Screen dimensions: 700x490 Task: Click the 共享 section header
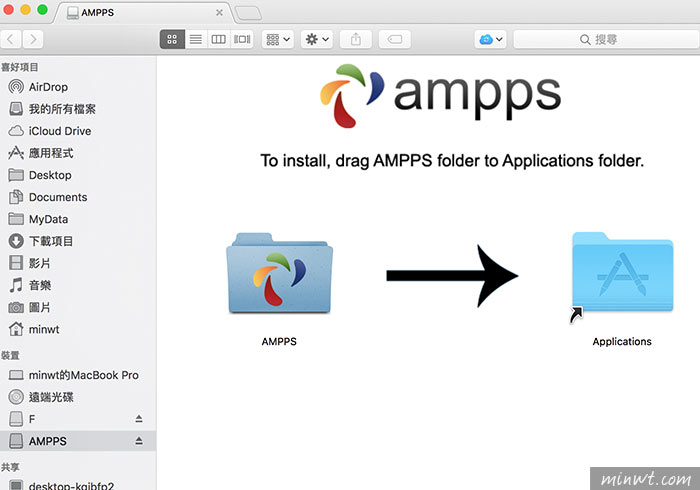(10, 467)
